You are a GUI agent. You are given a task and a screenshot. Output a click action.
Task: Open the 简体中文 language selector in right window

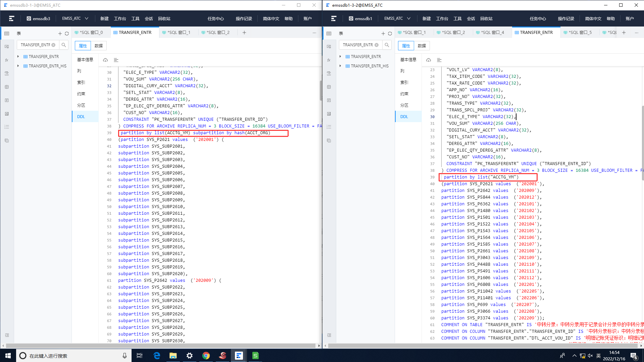[x=593, y=18]
